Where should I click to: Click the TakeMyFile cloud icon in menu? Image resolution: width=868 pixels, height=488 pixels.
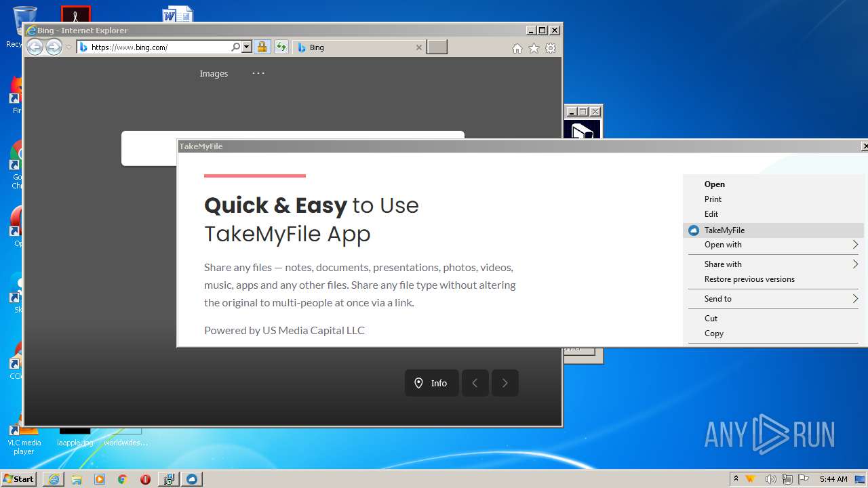(x=693, y=230)
